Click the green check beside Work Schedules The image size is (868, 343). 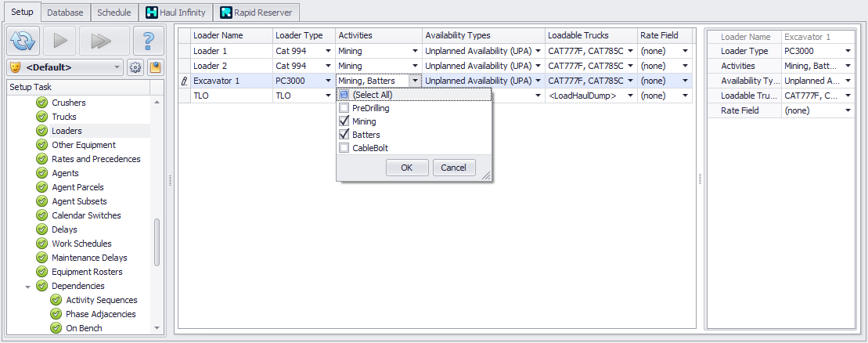[41, 244]
